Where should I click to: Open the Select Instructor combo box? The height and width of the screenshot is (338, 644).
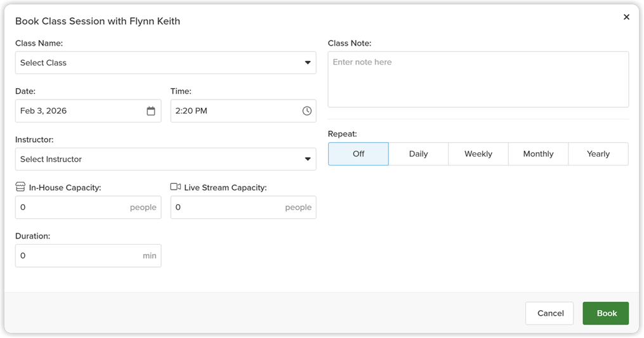(166, 159)
